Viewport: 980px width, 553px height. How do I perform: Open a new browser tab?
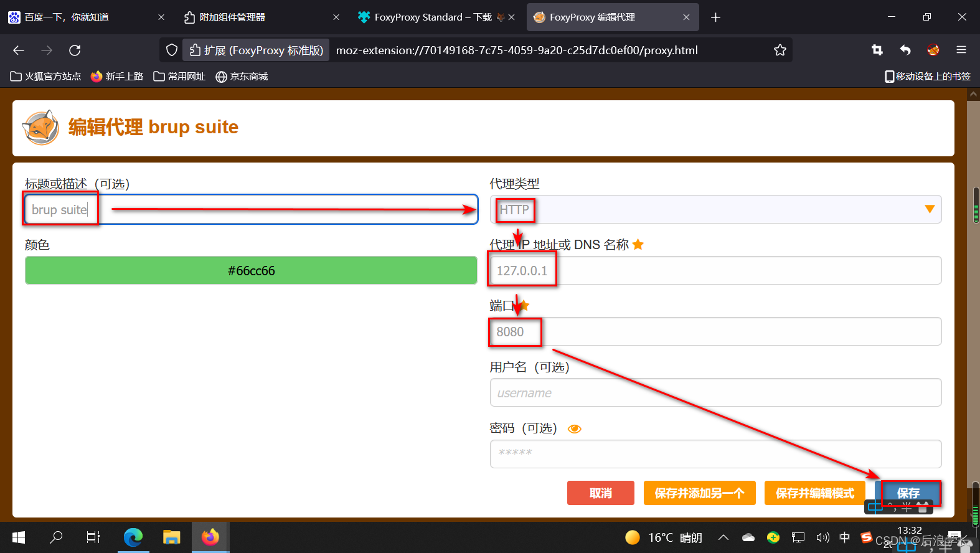coord(715,17)
